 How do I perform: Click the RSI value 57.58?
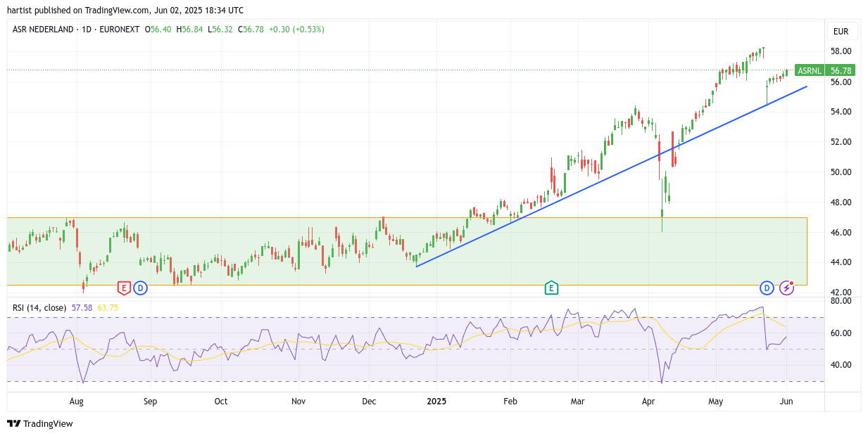tap(82, 307)
